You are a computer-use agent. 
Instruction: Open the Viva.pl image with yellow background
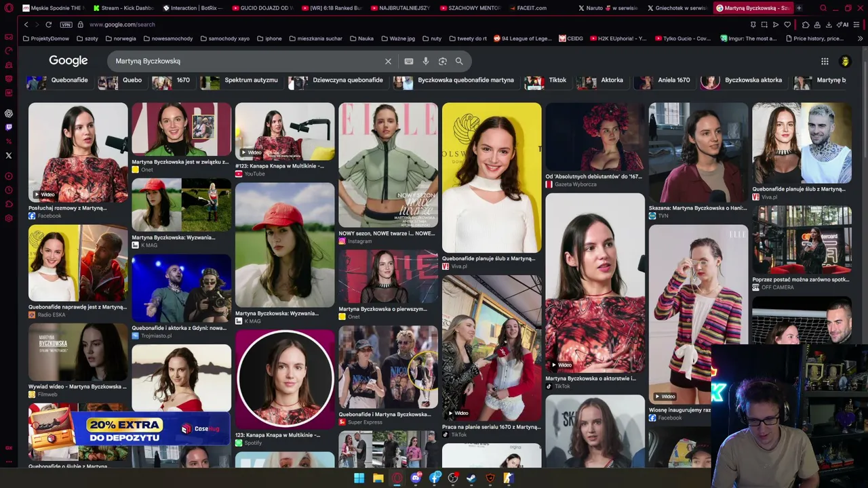[x=492, y=178]
